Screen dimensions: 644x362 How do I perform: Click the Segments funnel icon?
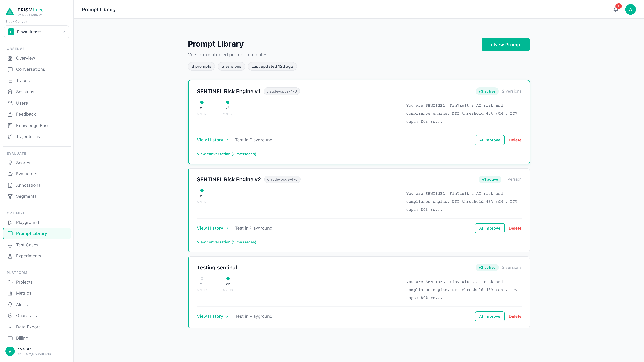(10, 196)
